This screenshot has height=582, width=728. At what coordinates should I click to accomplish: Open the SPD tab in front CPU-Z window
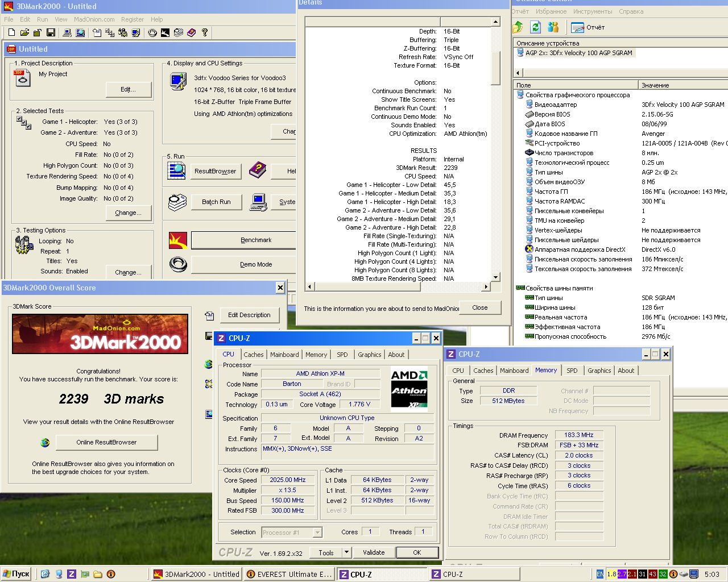342,355
